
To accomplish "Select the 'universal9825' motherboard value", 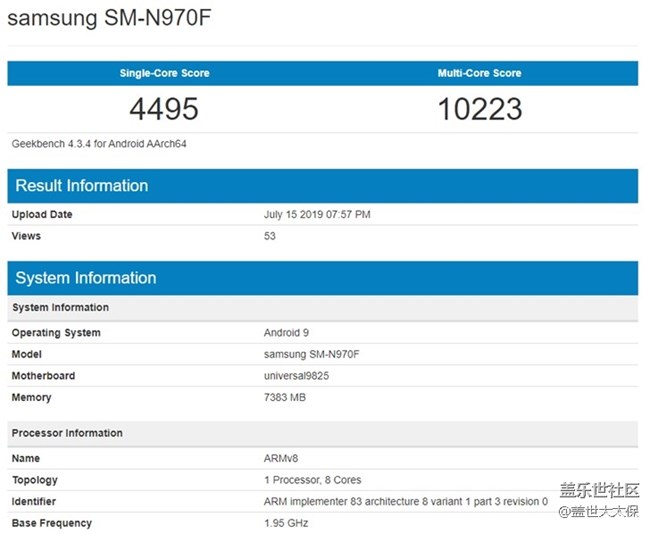I will click(296, 376).
